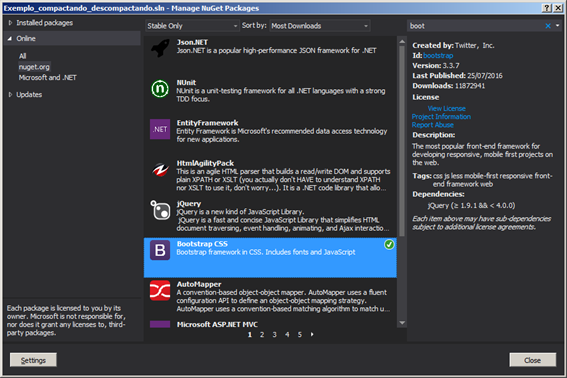Open the Stable Only release filter dropdown
This screenshot has height=378, width=567.
(x=192, y=26)
